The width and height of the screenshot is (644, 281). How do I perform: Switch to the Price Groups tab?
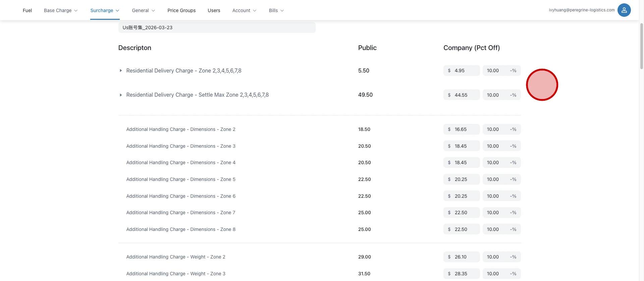tap(181, 10)
